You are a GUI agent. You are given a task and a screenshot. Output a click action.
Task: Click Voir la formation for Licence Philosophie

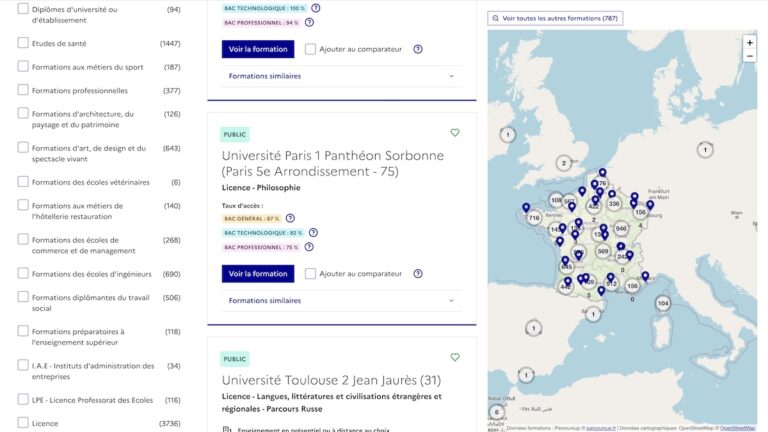point(257,273)
